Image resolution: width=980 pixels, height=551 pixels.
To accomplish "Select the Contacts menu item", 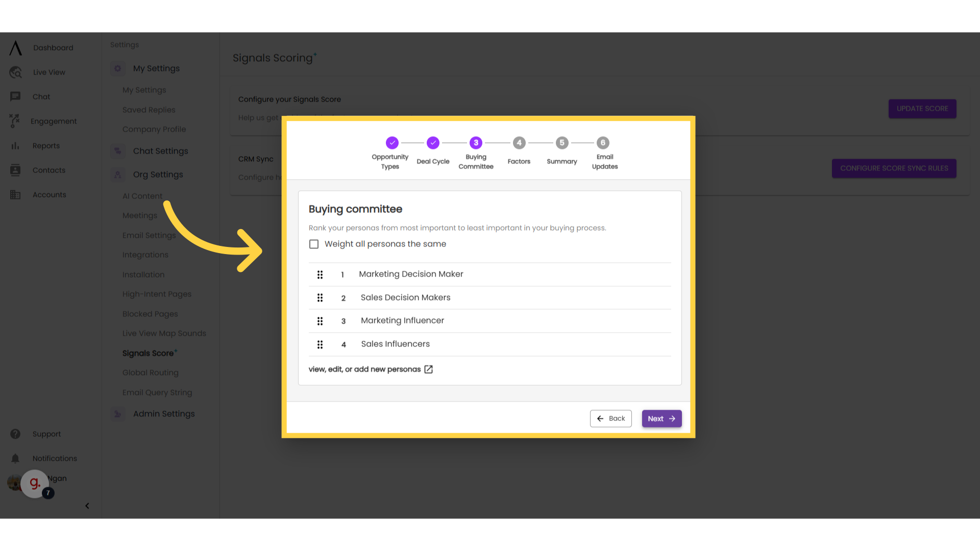I will click(48, 170).
